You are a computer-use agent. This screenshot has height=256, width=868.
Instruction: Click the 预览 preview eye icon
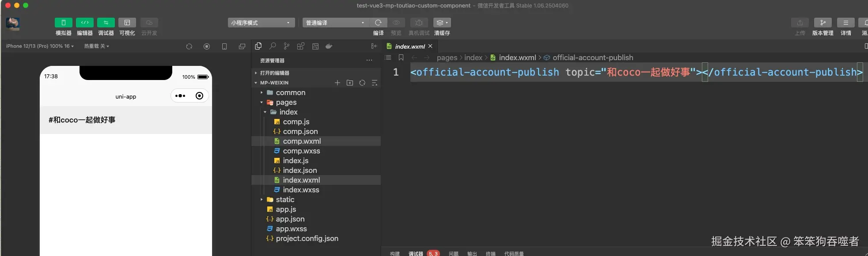(x=396, y=23)
